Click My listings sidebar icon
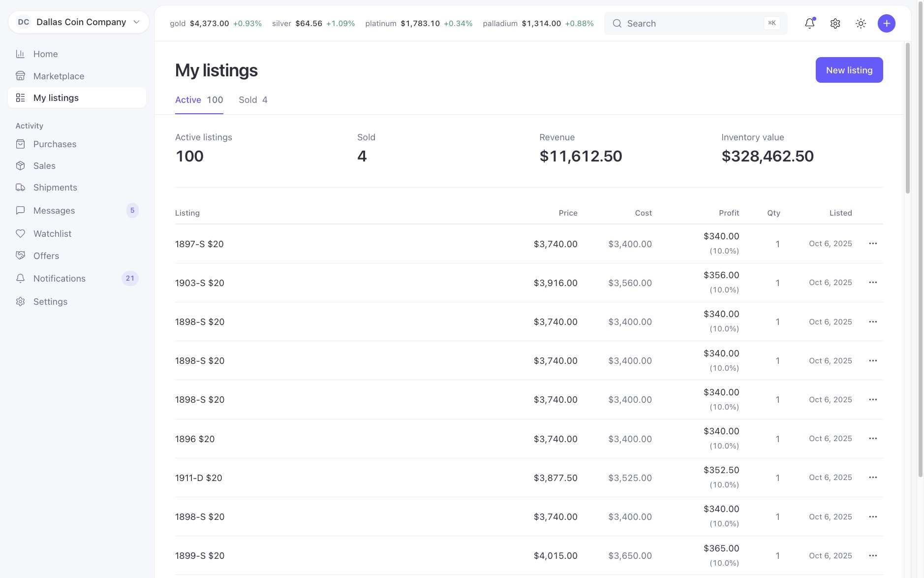 point(20,97)
